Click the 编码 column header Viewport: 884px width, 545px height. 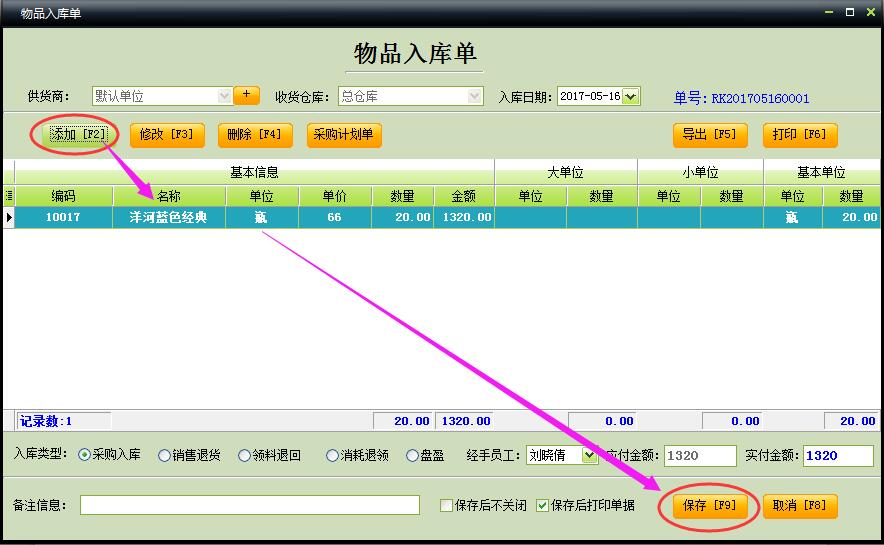tap(63, 196)
